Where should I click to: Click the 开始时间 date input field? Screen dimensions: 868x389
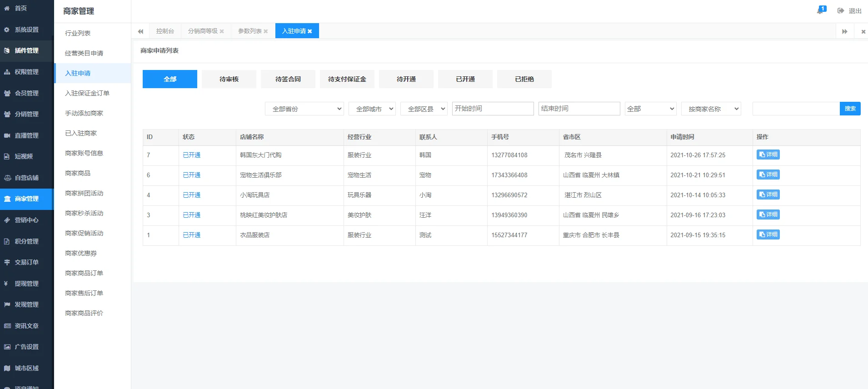493,109
